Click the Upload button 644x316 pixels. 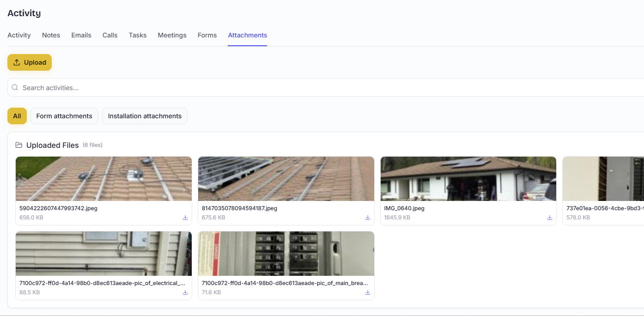pyautogui.click(x=30, y=62)
